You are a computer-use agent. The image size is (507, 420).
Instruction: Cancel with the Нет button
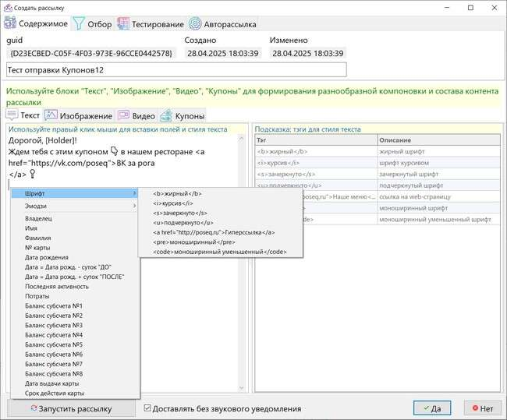click(482, 408)
